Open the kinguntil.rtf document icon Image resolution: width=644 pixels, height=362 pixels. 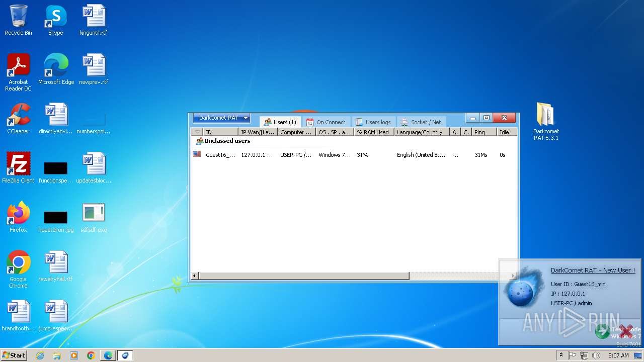pyautogui.click(x=94, y=20)
